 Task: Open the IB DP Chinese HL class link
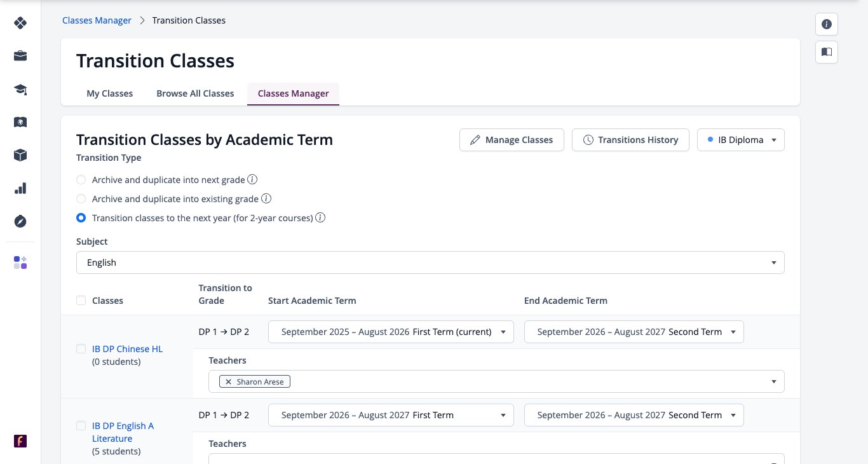coord(127,349)
